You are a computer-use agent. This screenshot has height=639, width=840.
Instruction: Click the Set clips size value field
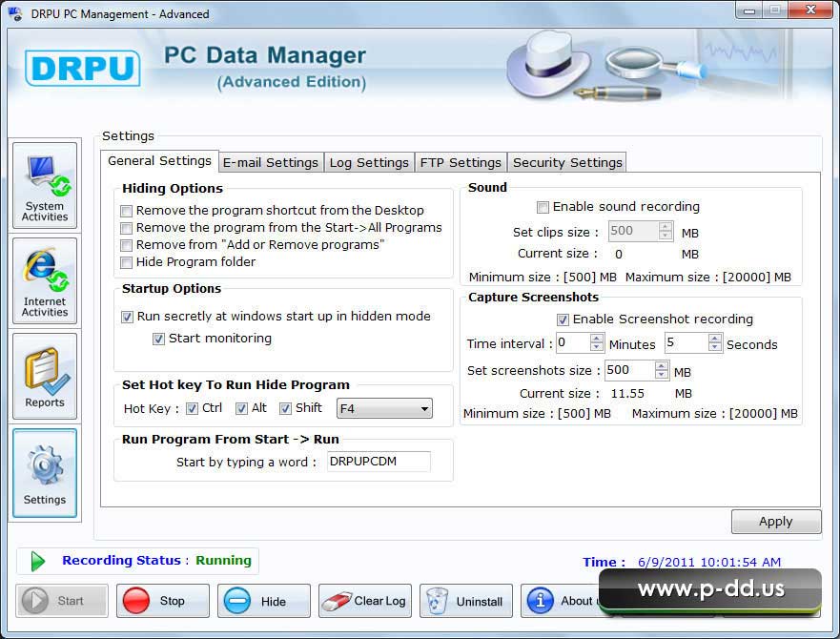click(x=634, y=231)
